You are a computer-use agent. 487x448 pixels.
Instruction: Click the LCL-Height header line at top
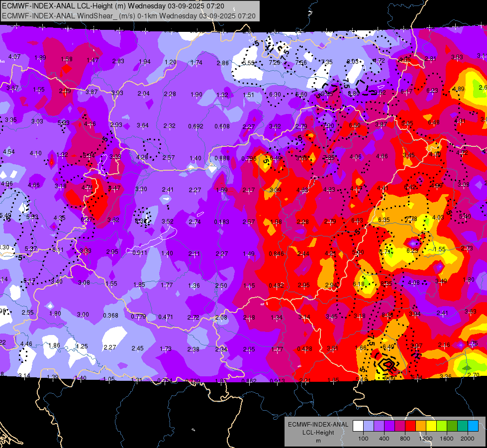113,6
